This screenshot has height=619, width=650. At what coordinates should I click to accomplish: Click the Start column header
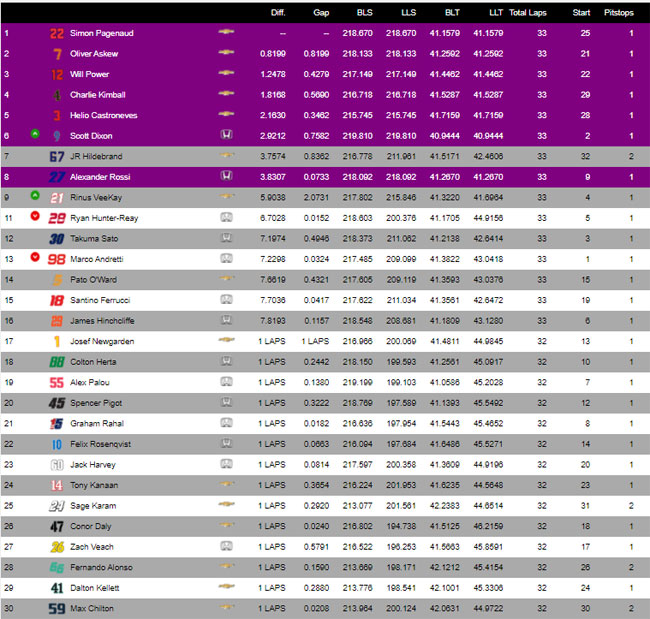click(x=581, y=13)
